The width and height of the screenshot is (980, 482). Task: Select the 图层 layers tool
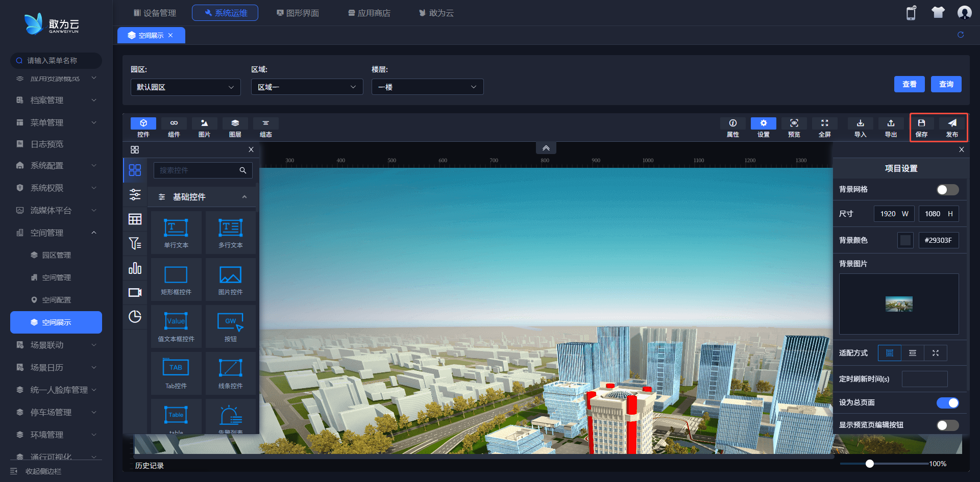click(x=235, y=127)
